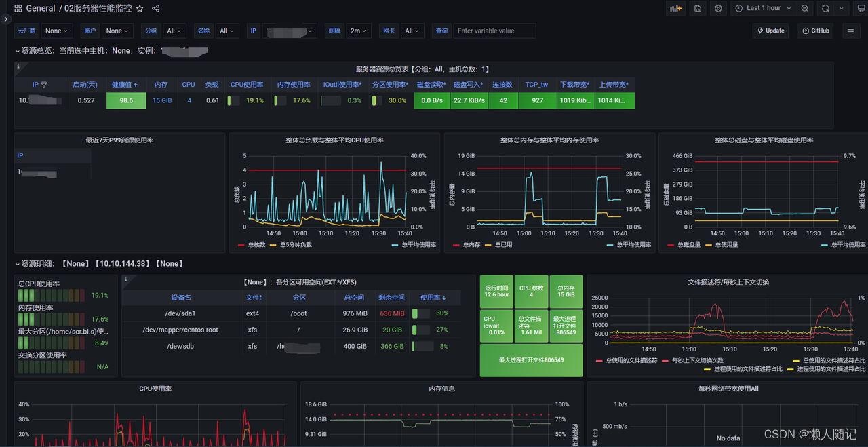The height and width of the screenshot is (447, 868).
Task: Open the refresh interval dropdown arrow
Action: tap(842, 8)
